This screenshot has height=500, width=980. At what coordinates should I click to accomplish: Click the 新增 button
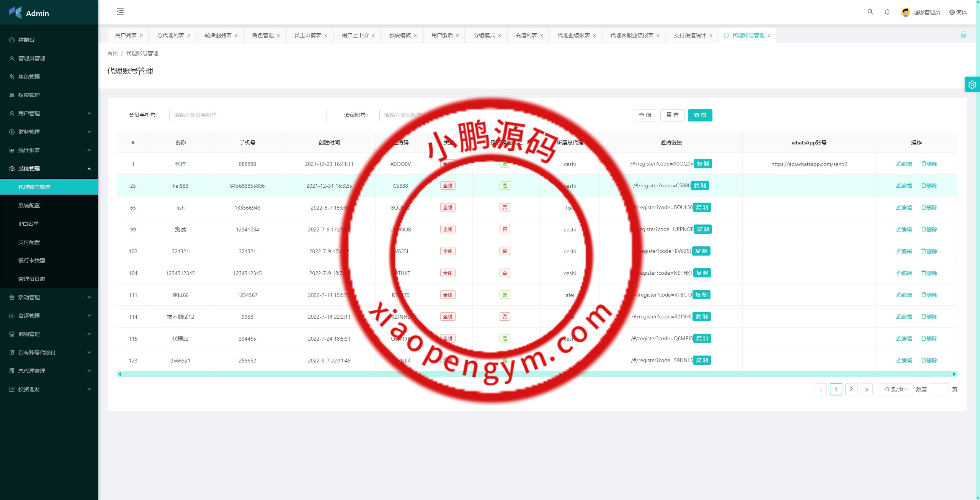[x=700, y=115]
